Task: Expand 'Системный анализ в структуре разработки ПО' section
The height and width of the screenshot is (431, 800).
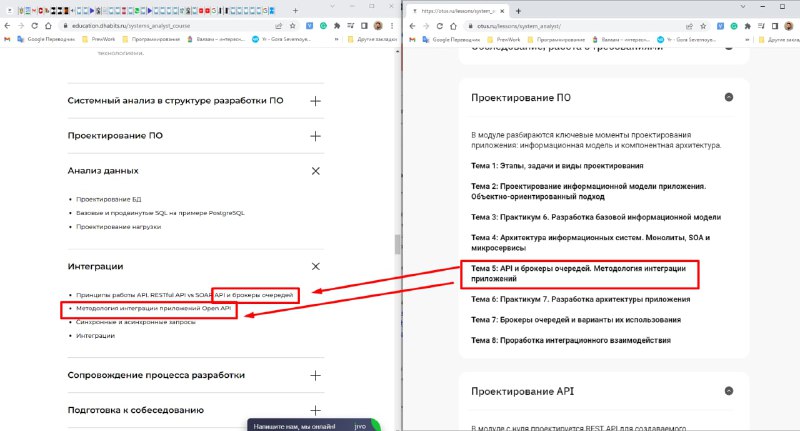Action: click(315, 101)
